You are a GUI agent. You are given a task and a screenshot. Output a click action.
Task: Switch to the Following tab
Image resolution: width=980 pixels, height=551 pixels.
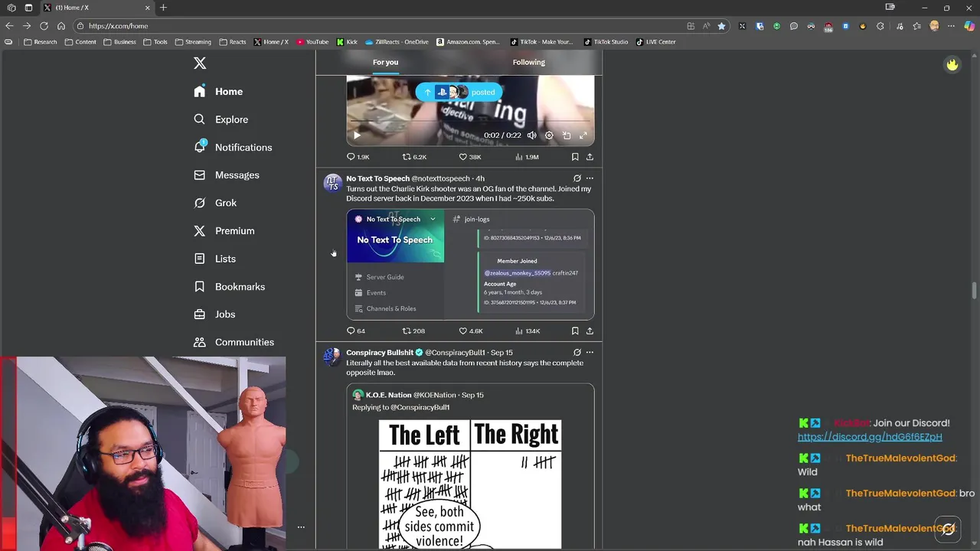point(529,62)
